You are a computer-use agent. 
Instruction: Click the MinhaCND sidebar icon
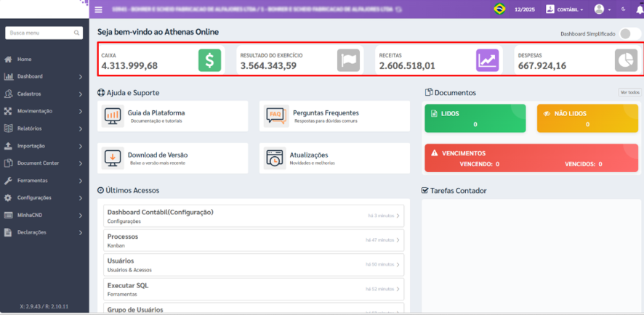[8, 215]
